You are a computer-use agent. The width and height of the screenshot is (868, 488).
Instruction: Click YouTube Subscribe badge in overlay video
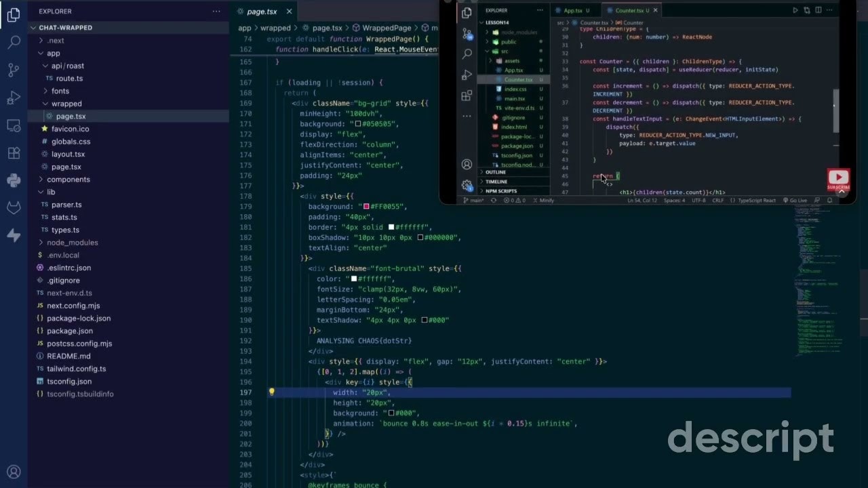pos(839,180)
